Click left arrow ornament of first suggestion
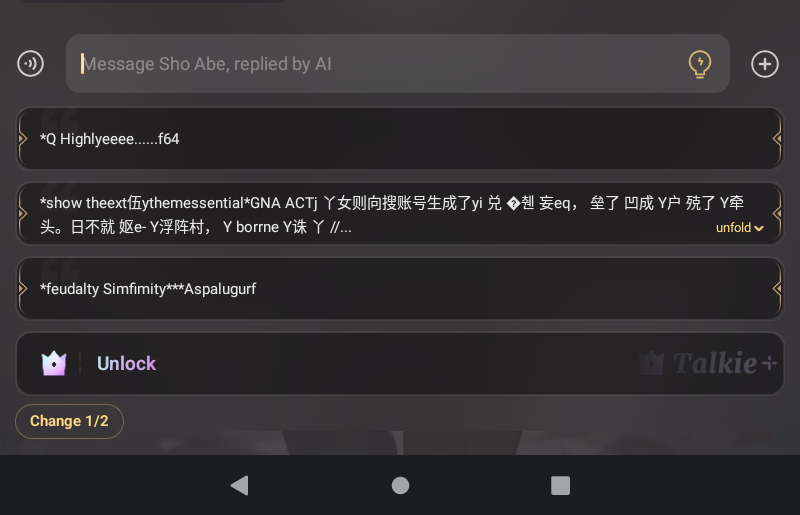Screen dimensions: 800x515 coord(22,138)
